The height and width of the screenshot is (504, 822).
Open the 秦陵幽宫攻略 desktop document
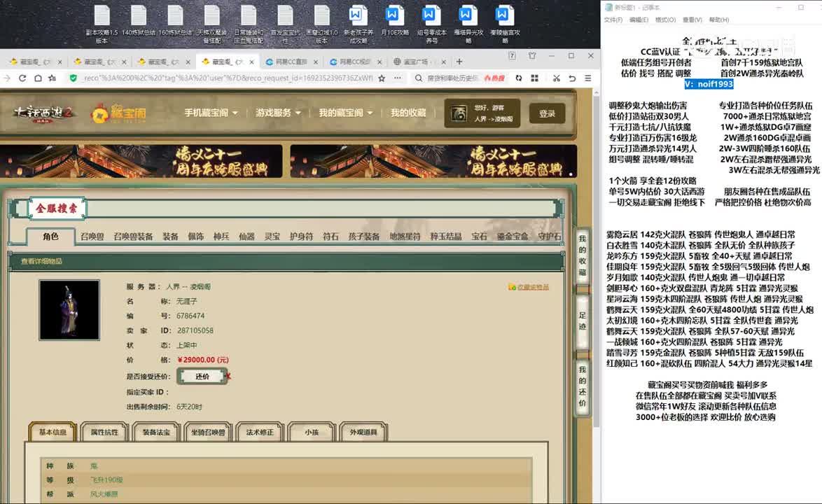coord(505,24)
